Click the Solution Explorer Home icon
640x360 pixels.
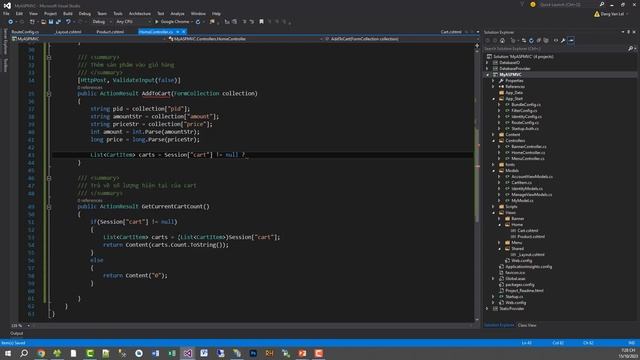502,40
